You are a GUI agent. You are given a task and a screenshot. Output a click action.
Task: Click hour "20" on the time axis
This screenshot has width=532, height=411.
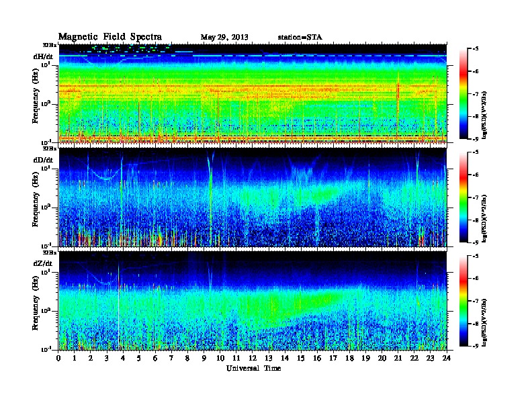click(x=382, y=359)
